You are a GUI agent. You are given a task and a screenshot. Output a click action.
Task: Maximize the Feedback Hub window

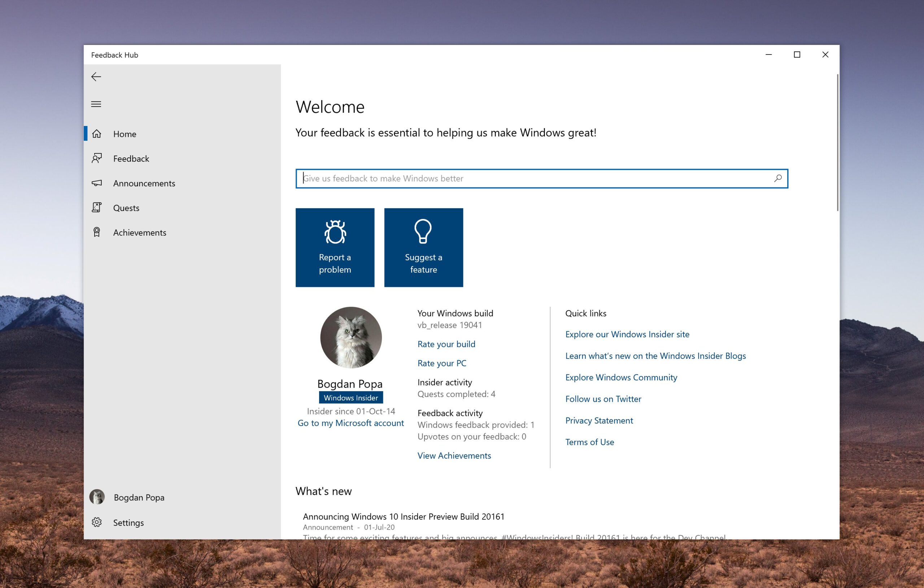click(x=797, y=55)
